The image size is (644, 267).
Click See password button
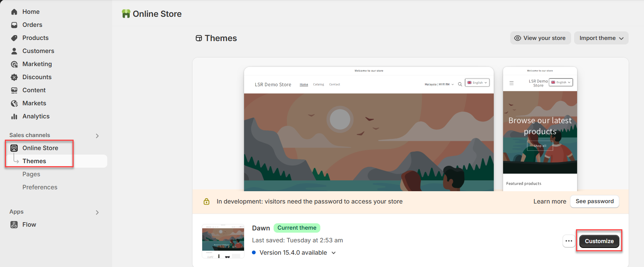coord(595,202)
